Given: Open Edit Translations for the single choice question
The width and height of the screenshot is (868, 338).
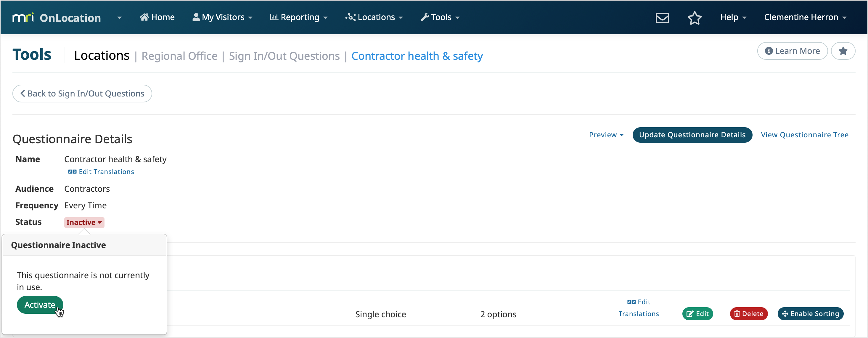Looking at the screenshot, I should point(639,308).
